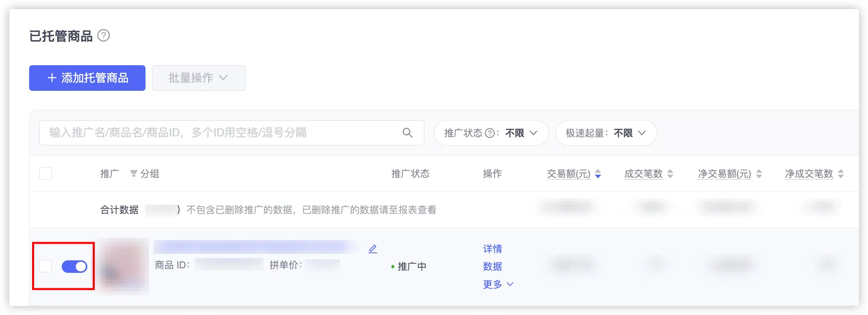Click the 添加托管商品 button
Image resolution: width=868 pixels, height=315 pixels.
click(x=87, y=78)
